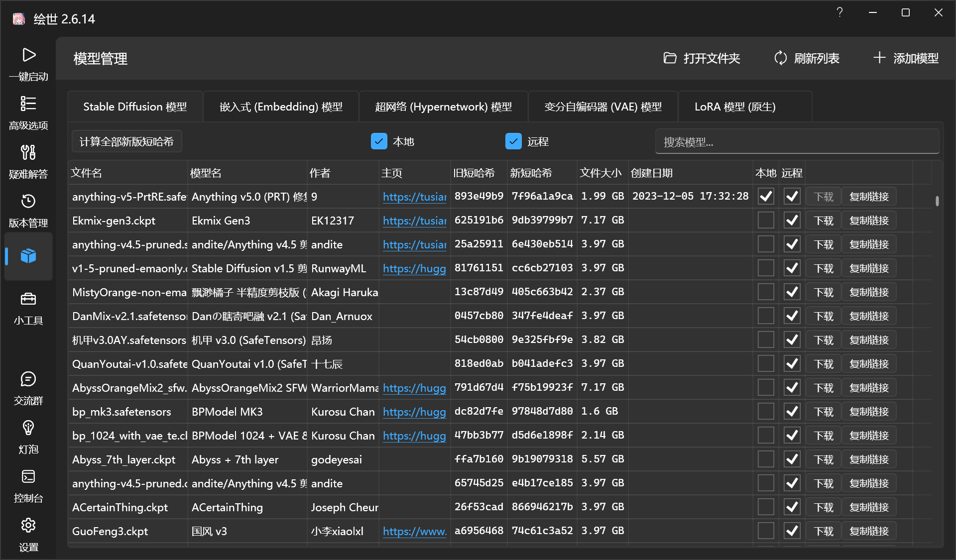The image size is (956, 560).
Task: Click creation date 2023-12-05 17:32:28
Action: coord(691,197)
